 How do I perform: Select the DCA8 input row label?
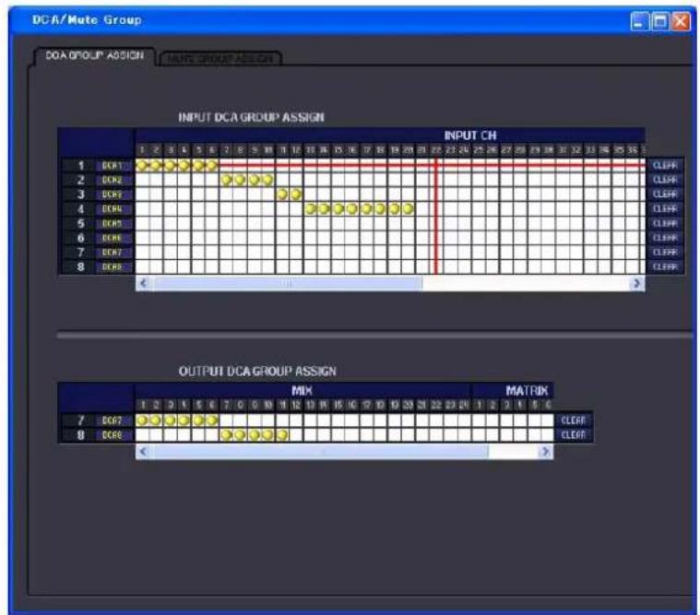coord(113,266)
